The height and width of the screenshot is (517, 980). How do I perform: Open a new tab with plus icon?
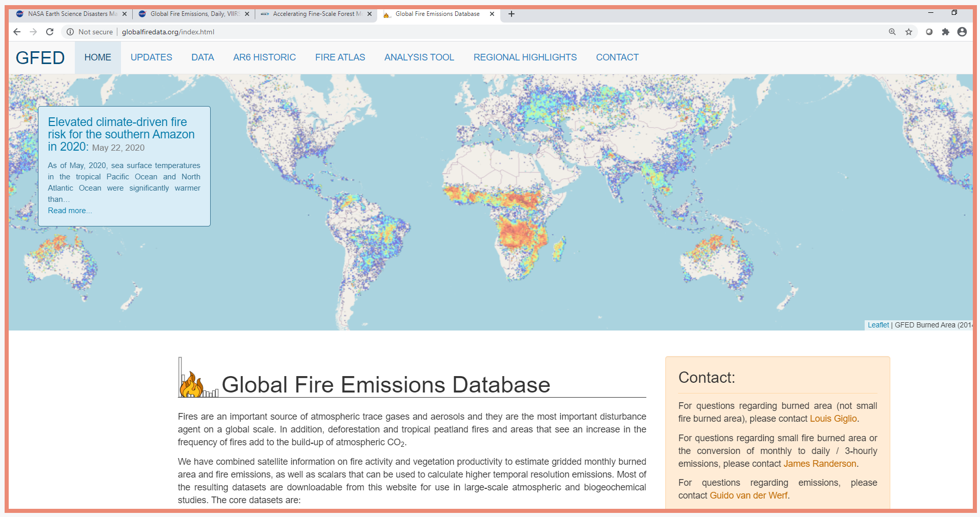(512, 14)
